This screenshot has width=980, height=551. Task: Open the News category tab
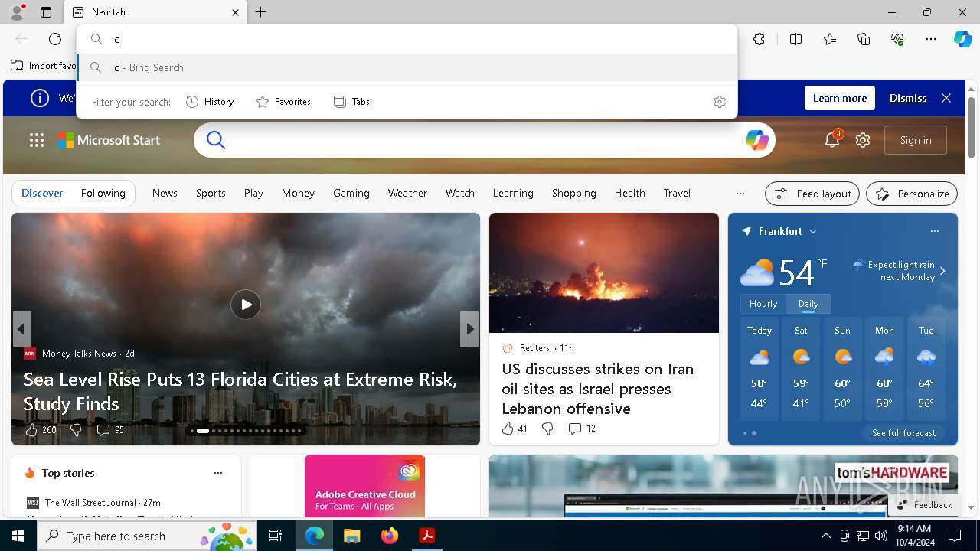click(165, 194)
